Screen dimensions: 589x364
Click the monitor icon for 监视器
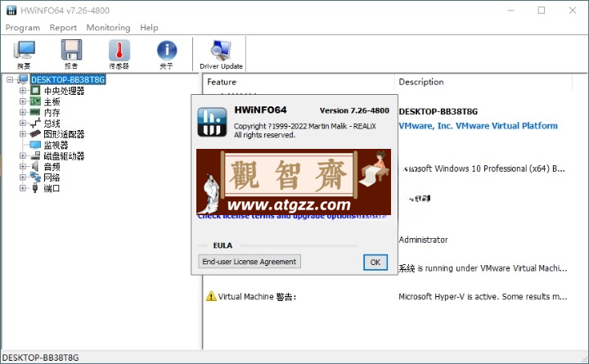click(x=35, y=145)
